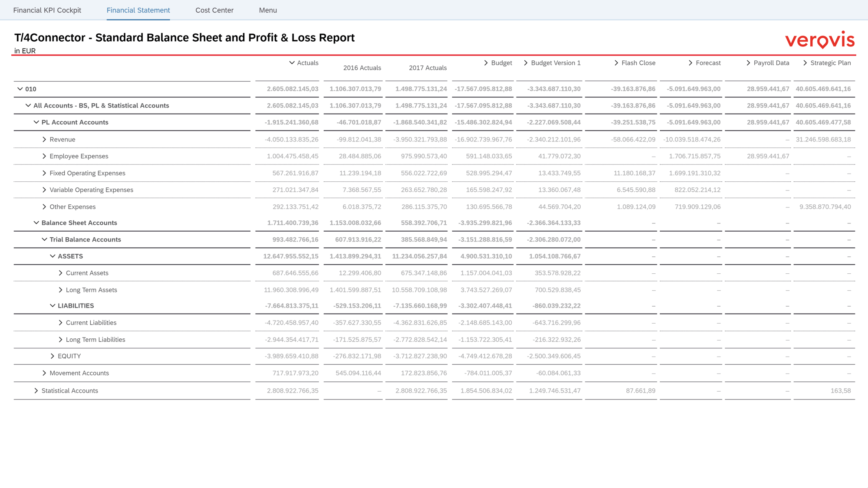This screenshot has height=488, width=868.
Task: Expand the EQUITY row chevron
Action: pyautogui.click(x=53, y=356)
